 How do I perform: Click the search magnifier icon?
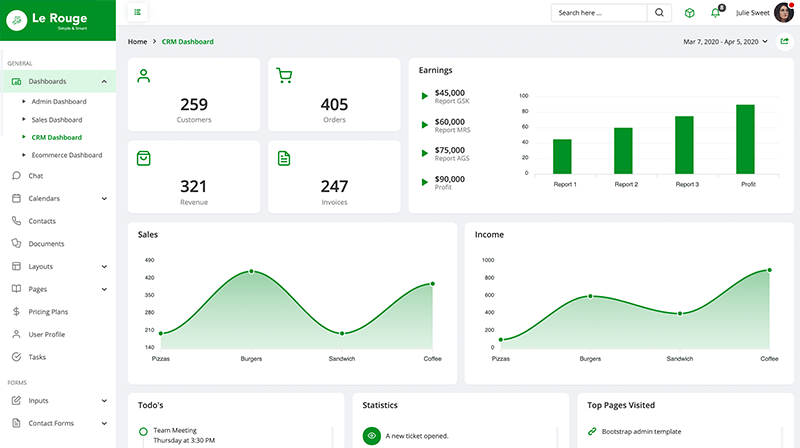pos(659,13)
